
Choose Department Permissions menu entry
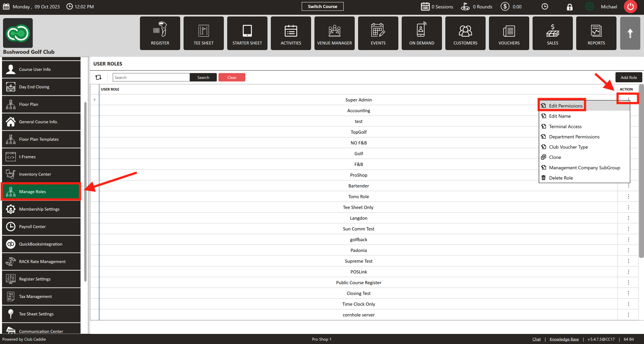coord(584,137)
